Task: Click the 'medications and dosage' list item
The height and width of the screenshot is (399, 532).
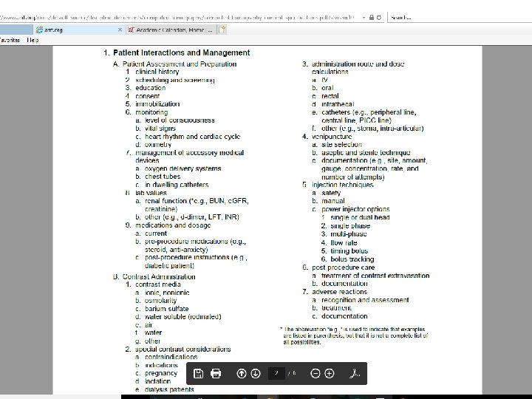Action: 173,225
